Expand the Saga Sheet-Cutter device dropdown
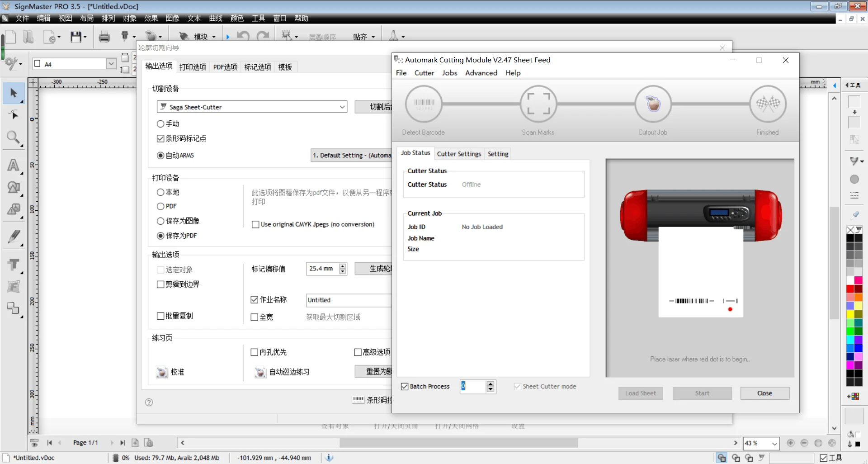 pyautogui.click(x=342, y=107)
